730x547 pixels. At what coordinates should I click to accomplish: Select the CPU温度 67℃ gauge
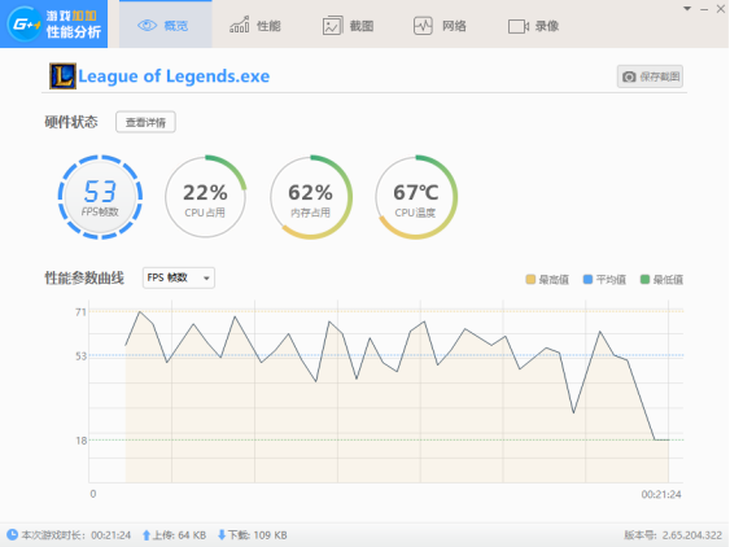pos(416,196)
